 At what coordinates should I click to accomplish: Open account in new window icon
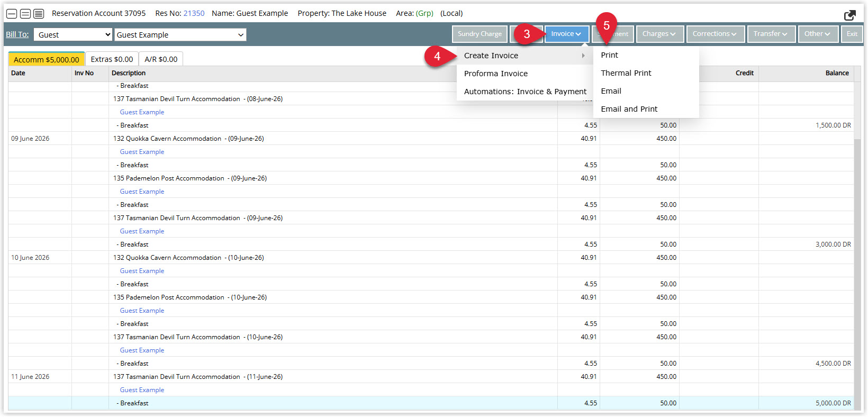[x=850, y=15]
